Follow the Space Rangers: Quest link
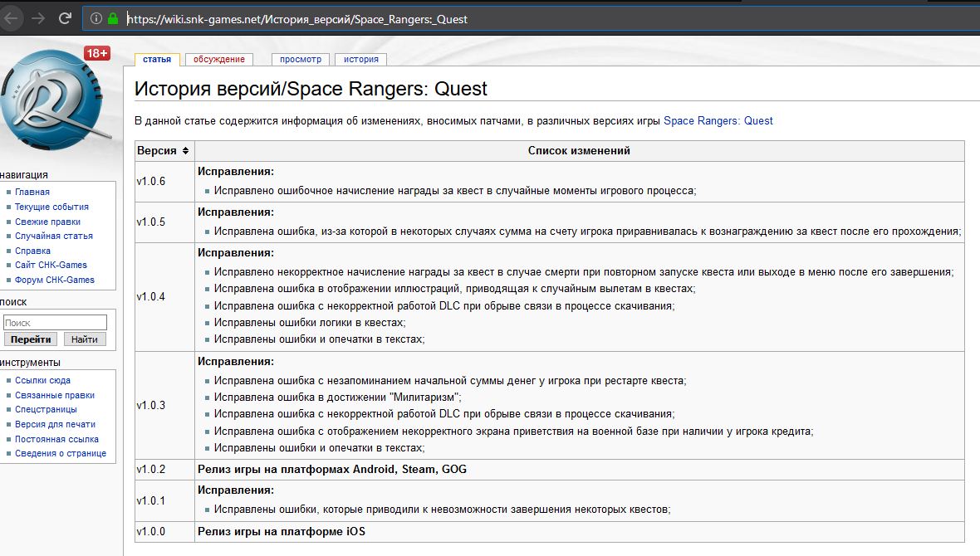980x556 pixels. (718, 121)
